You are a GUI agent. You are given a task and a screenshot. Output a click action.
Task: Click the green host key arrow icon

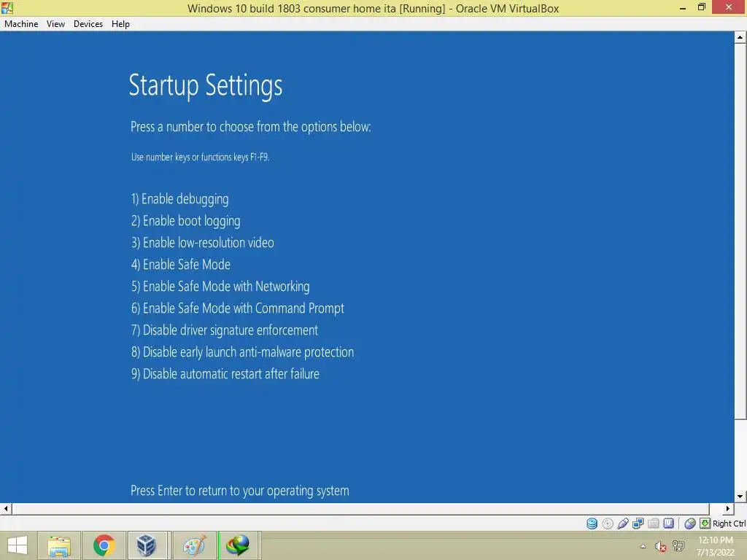click(x=705, y=524)
